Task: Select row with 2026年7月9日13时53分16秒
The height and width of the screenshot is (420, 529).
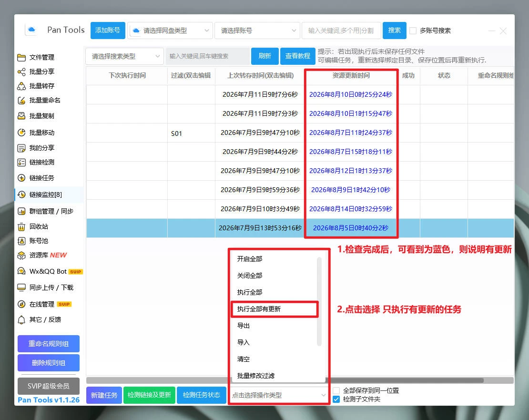Action: [x=300, y=228]
